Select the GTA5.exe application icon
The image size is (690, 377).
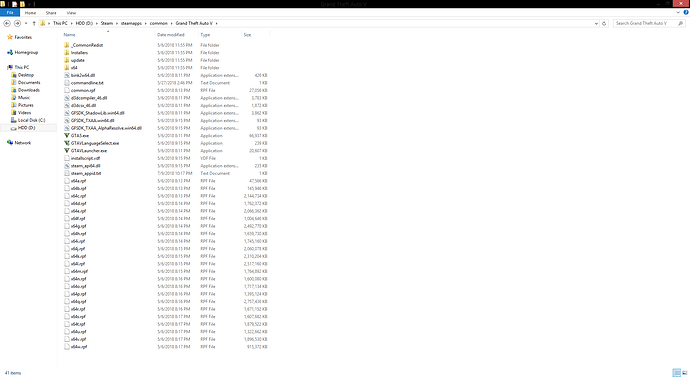click(67, 135)
